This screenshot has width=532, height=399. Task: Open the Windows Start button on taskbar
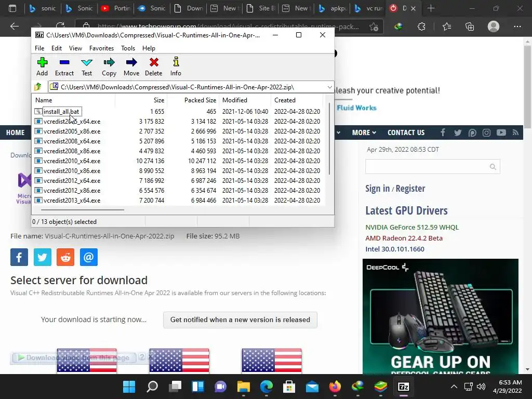click(129, 387)
